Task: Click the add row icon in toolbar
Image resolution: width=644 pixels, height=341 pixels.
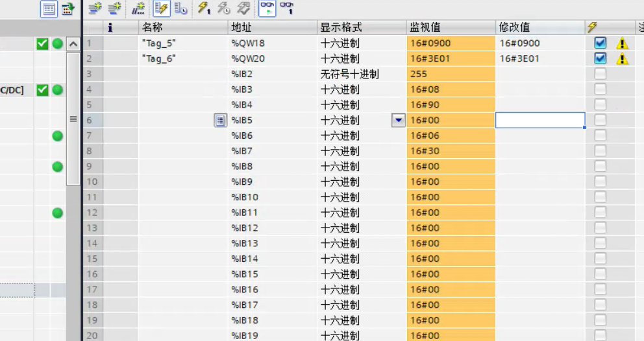Action: tap(115, 8)
